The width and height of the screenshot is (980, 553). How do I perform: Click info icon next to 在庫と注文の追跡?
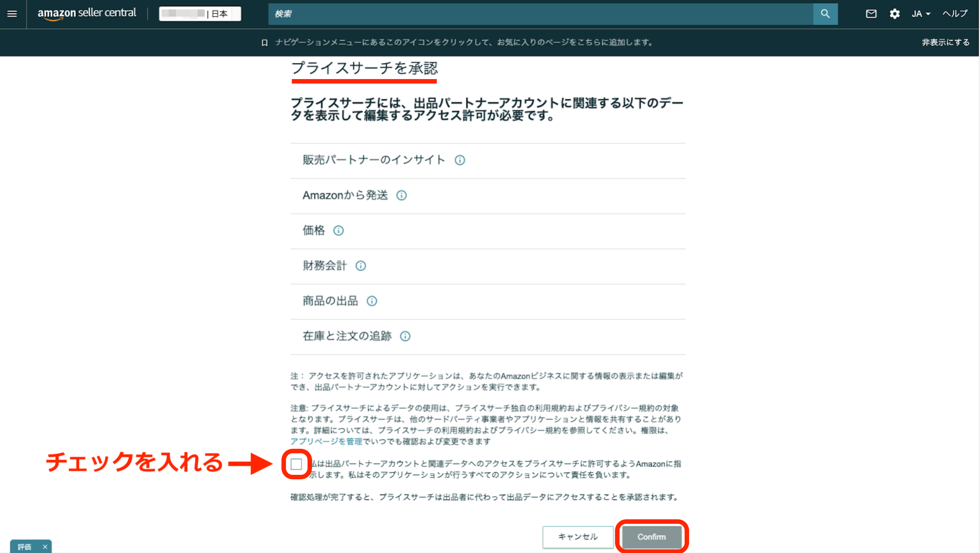coord(405,336)
